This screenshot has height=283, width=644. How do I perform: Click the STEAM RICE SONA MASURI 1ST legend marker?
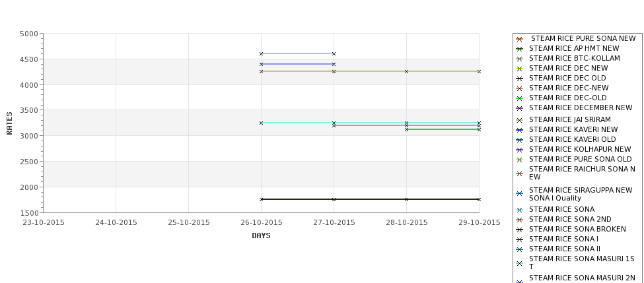point(519,263)
